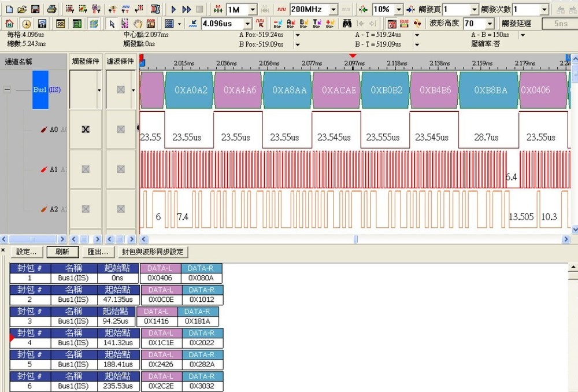Open the trigger position dropdown showing 10%

click(399, 9)
